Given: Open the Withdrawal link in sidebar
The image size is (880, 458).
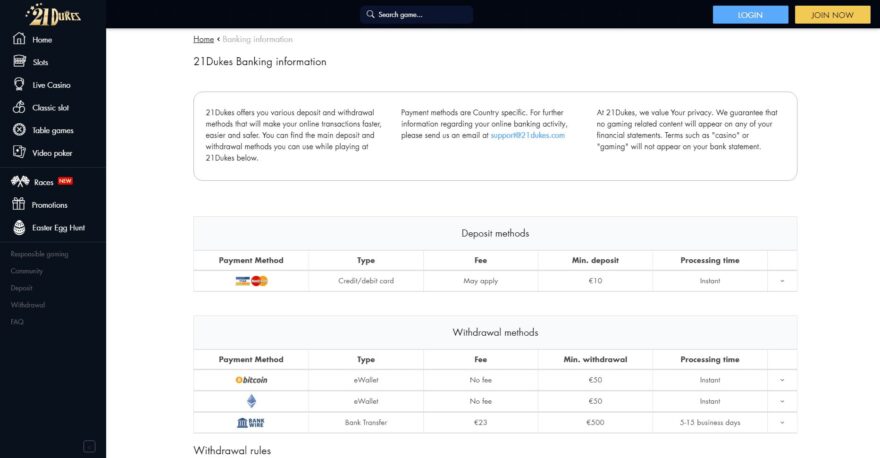Looking at the screenshot, I should [x=28, y=305].
